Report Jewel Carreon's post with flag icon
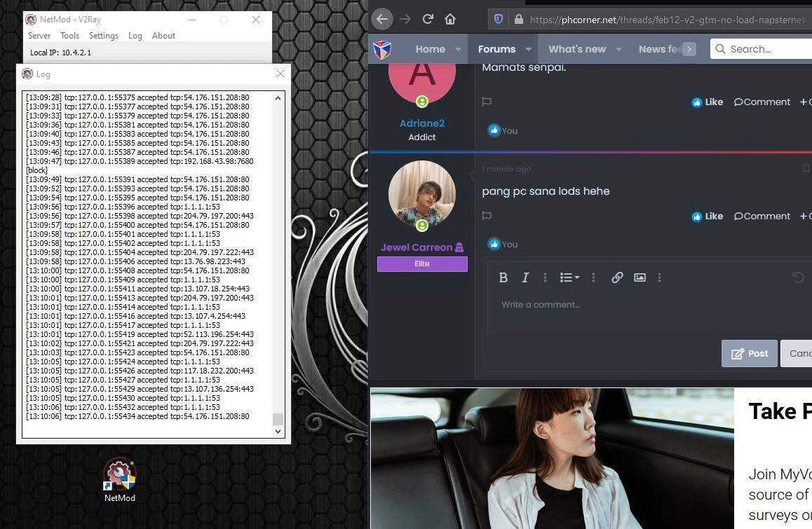The image size is (812, 529). click(x=486, y=216)
